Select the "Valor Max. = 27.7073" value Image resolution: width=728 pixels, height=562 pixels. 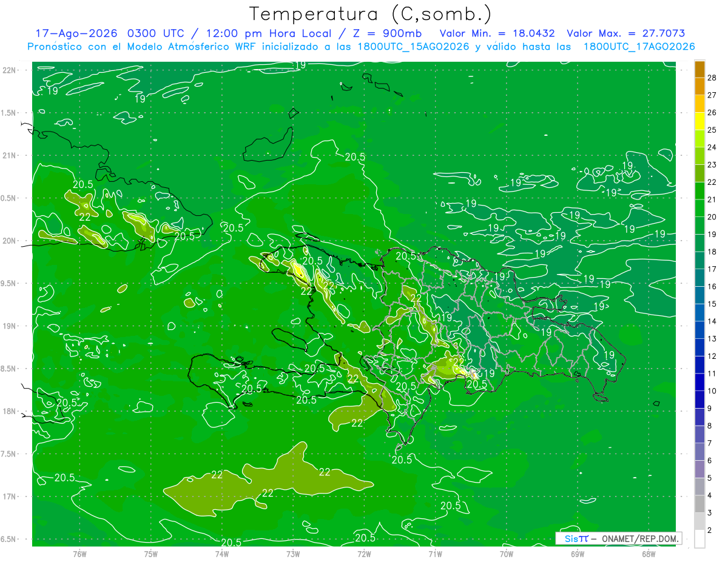click(625, 33)
